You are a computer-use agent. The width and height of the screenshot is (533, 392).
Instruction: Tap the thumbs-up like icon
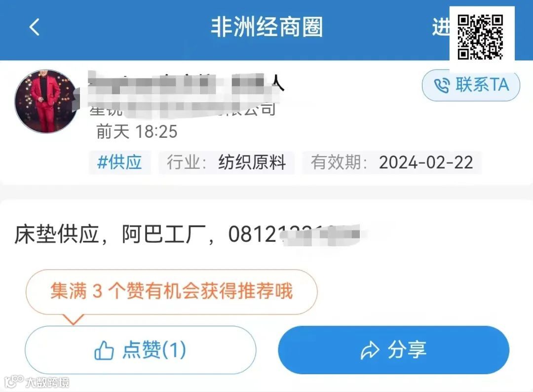coord(104,350)
